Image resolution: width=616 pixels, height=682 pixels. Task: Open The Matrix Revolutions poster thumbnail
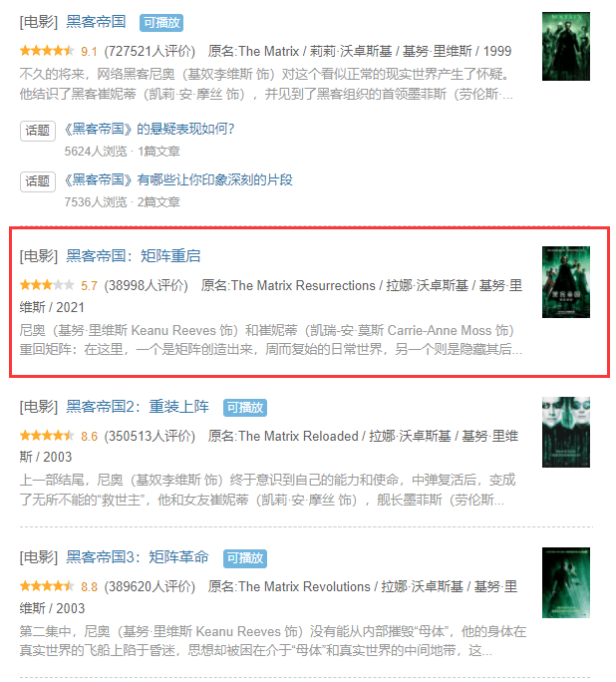point(565,583)
